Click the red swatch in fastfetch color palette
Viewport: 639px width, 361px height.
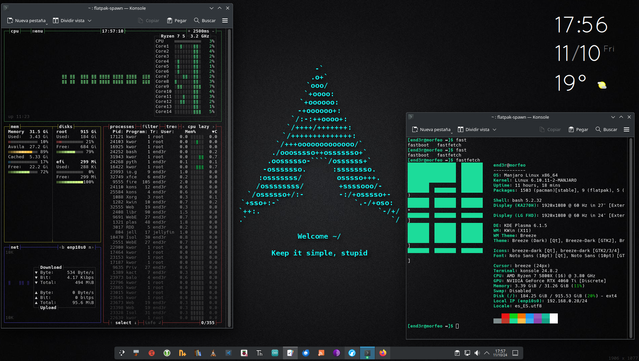(505, 318)
